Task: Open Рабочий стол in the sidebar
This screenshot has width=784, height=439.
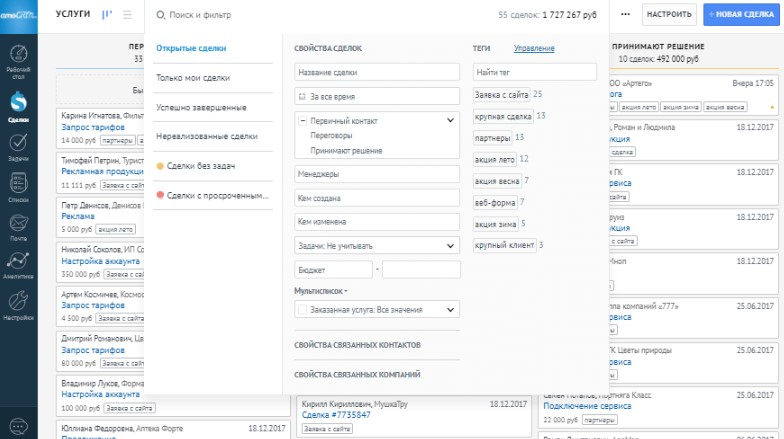Action: pyautogui.click(x=18, y=58)
